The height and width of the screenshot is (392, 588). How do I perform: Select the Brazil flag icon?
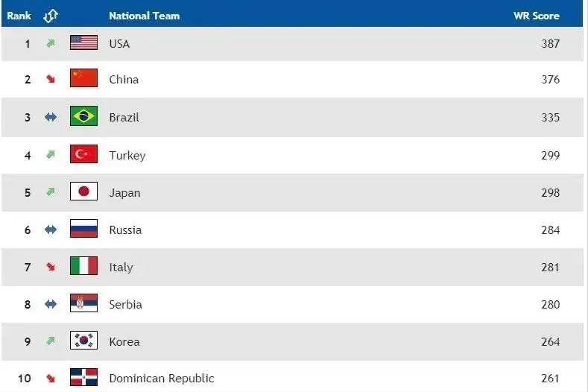point(83,117)
